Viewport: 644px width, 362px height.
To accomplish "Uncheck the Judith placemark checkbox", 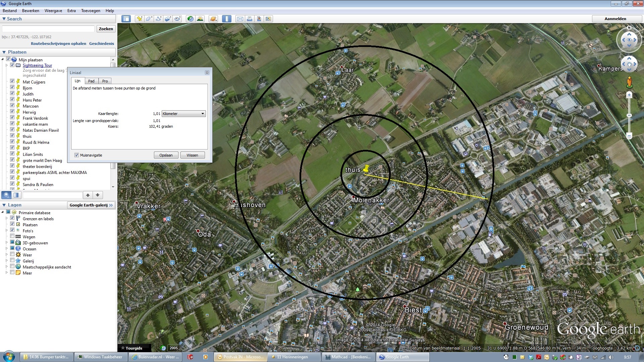I will [x=12, y=94].
